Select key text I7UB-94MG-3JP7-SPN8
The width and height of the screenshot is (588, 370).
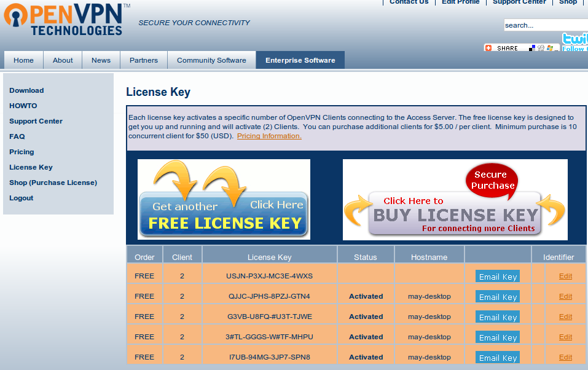coord(270,357)
